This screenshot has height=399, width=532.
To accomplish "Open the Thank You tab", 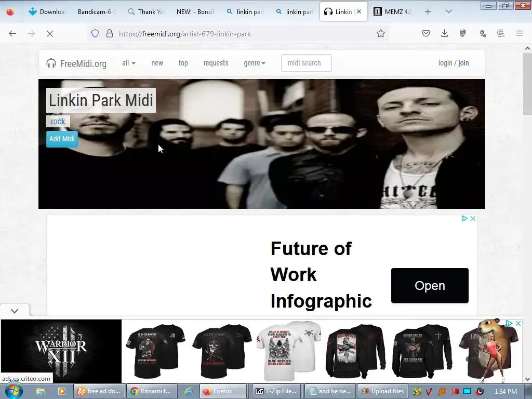I will pyautogui.click(x=146, y=11).
